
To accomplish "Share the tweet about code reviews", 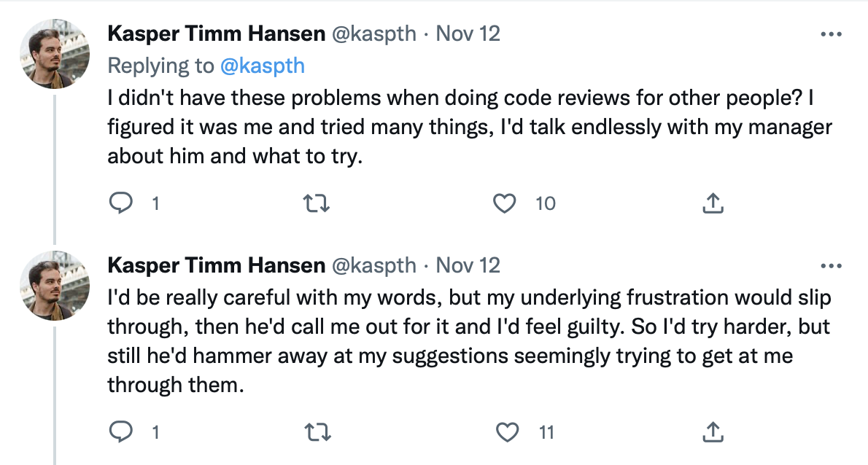I will (x=712, y=203).
